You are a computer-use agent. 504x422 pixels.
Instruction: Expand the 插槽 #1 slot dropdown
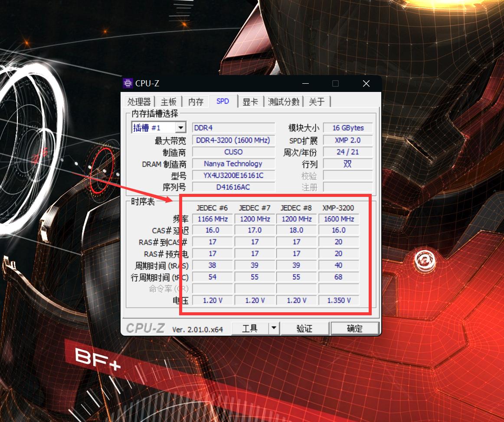[x=180, y=128]
